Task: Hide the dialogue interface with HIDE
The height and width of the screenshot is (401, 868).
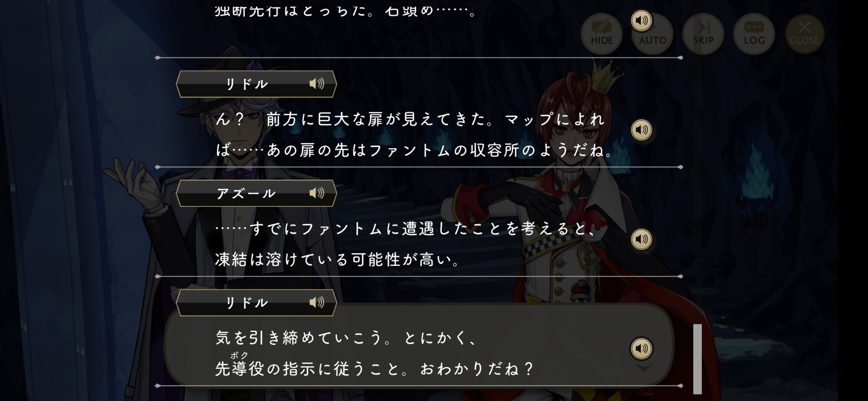Action: (602, 34)
